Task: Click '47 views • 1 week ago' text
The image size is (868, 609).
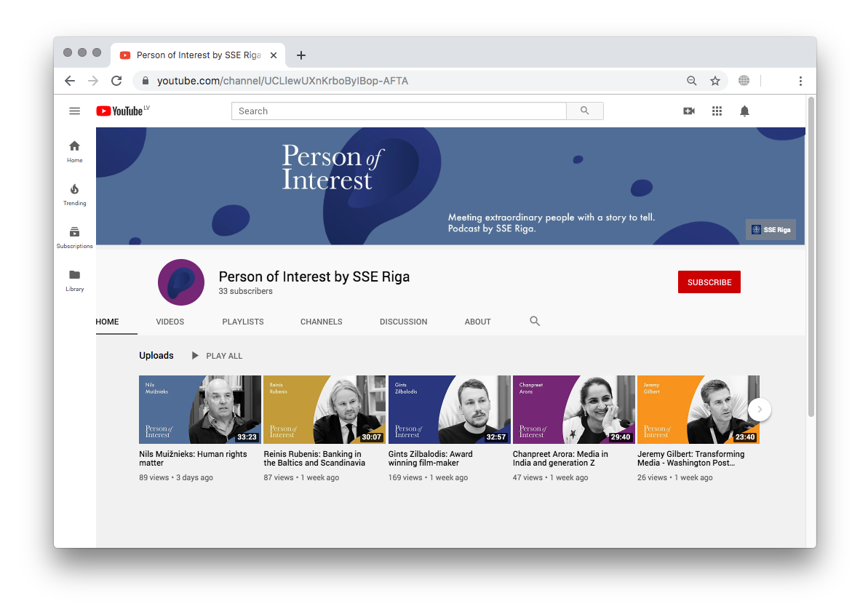Action: click(550, 478)
